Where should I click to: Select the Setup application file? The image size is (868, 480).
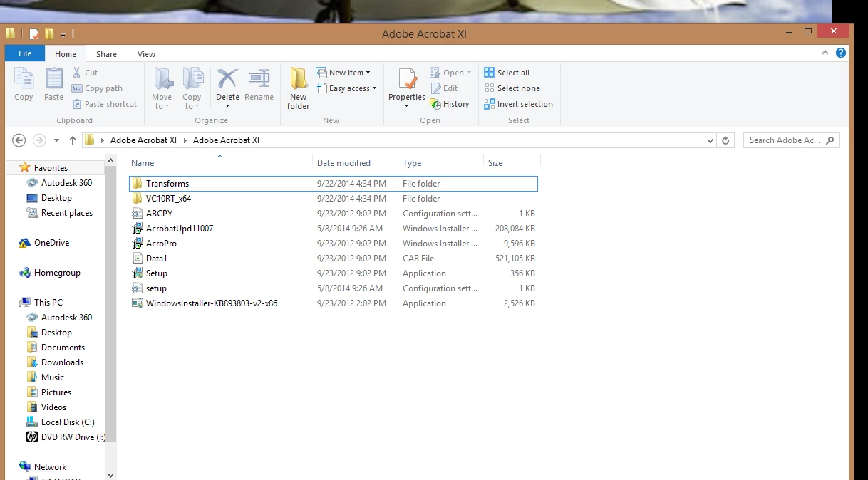point(333,273)
